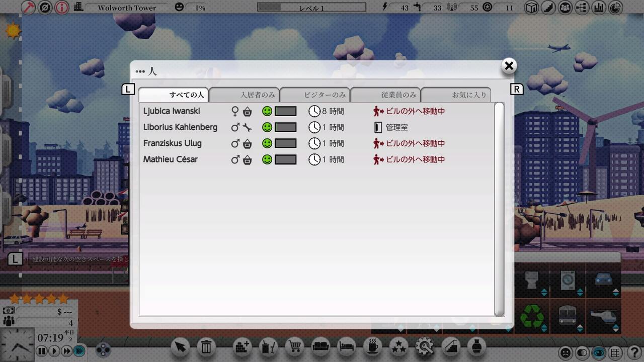
Task: Open the gear services build category
Action: (424, 347)
